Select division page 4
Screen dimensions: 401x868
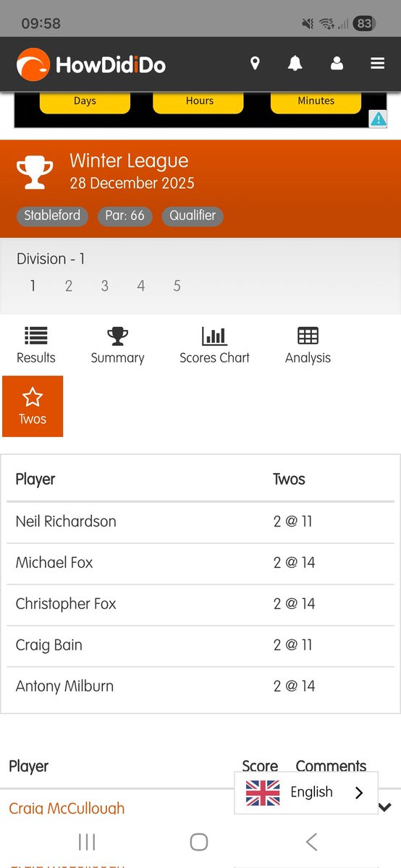[141, 286]
